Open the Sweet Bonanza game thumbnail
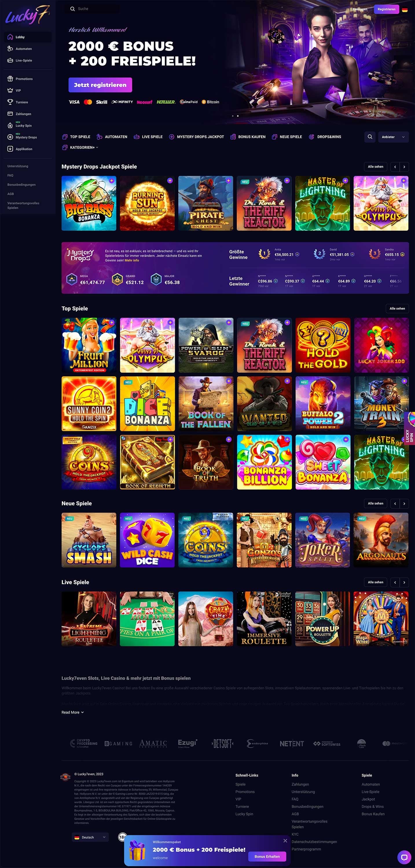Image resolution: width=415 pixels, height=868 pixels. pyautogui.click(x=323, y=462)
